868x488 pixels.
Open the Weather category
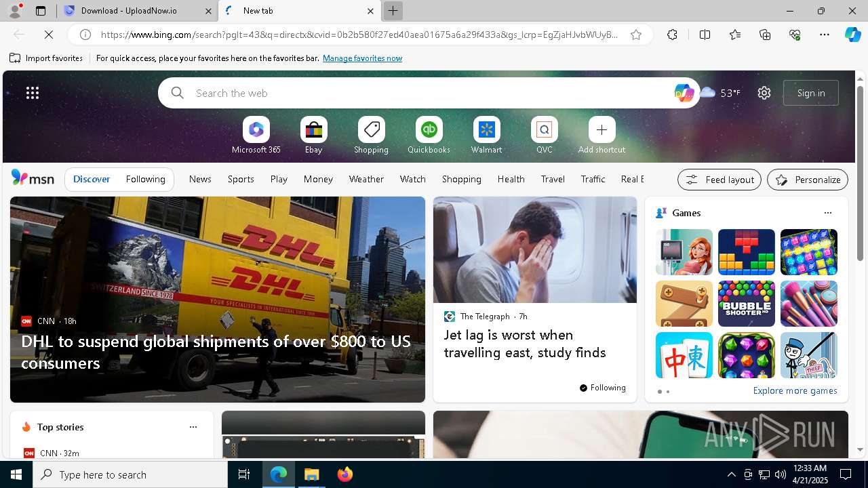coord(366,179)
